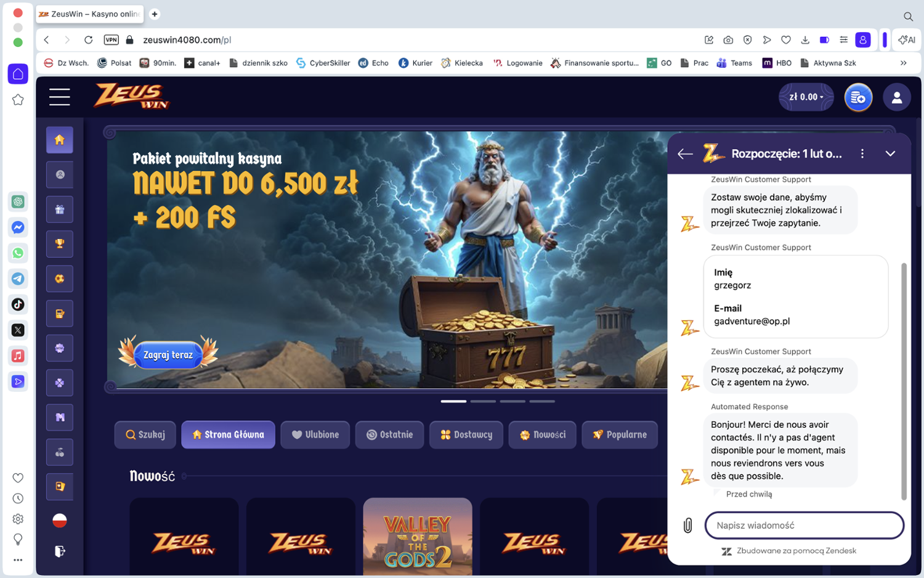Viewport: 924px width, 578px height.
Task: Collapse the chat with the chevron down
Action: tap(890, 153)
